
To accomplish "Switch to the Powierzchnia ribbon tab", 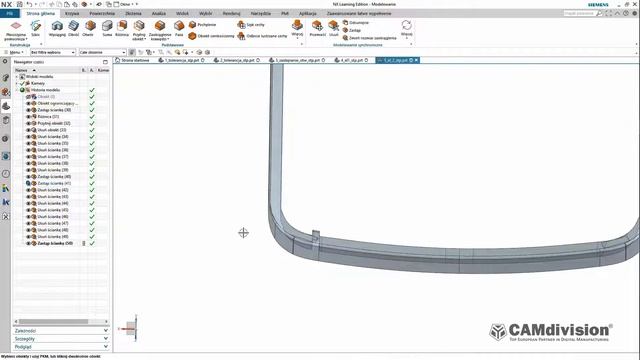I will (x=102, y=13).
